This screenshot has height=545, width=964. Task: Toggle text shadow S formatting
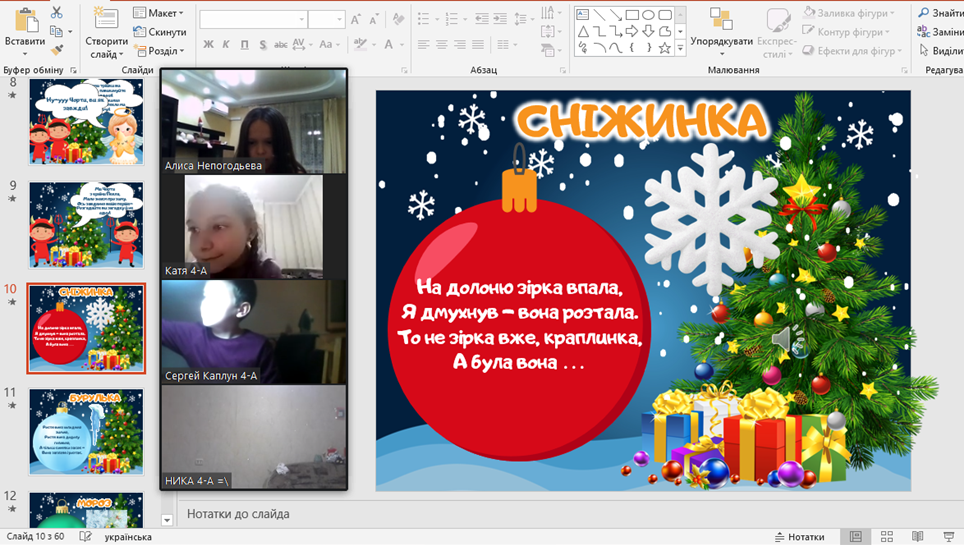pos(263,44)
